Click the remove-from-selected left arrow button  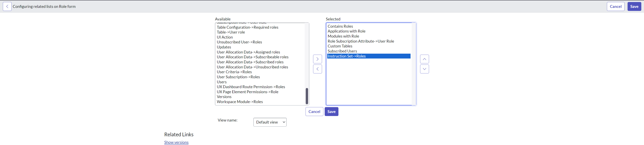pyautogui.click(x=317, y=69)
